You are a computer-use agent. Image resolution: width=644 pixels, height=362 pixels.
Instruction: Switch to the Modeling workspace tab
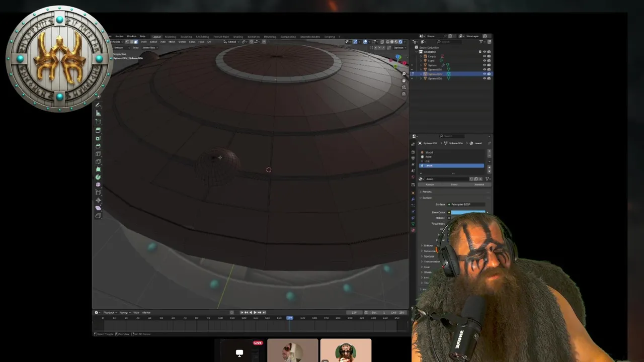pyautogui.click(x=171, y=37)
